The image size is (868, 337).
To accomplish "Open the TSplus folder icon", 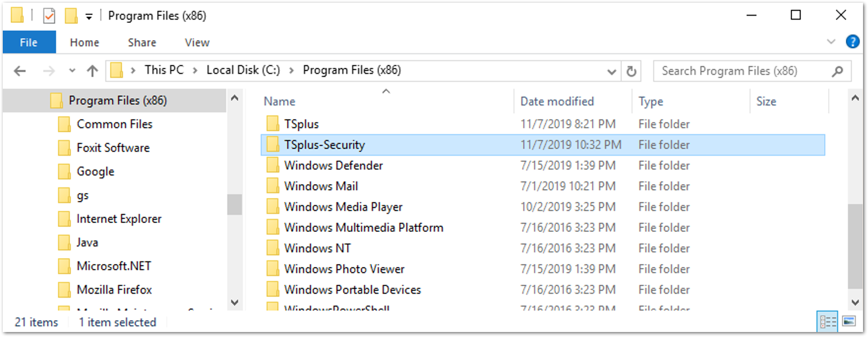I will (272, 123).
